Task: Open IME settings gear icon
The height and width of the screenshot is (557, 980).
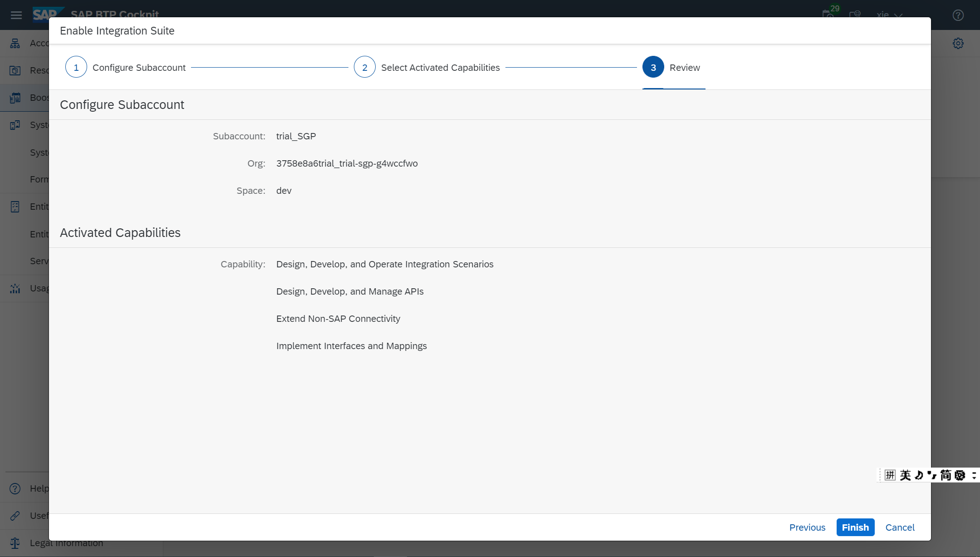Action: click(x=960, y=475)
